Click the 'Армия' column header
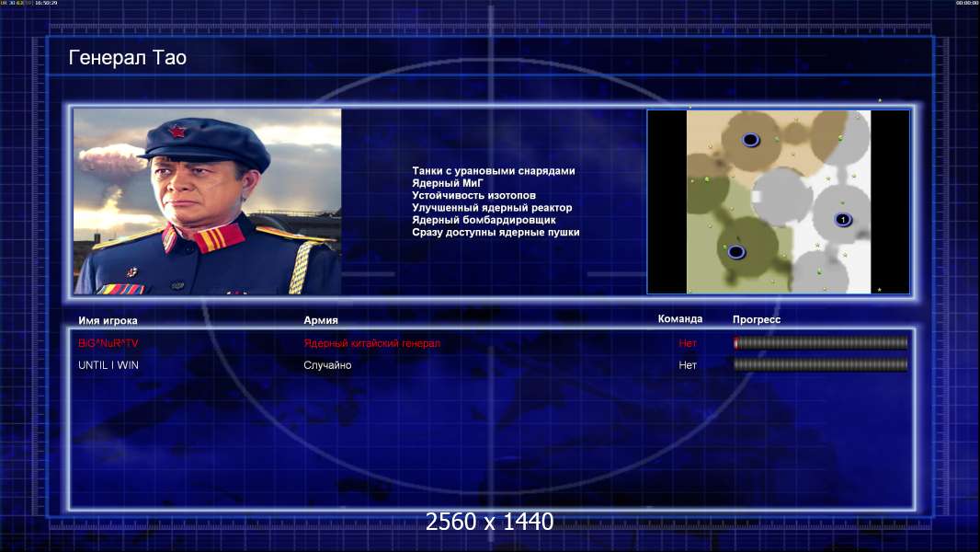Image resolution: width=980 pixels, height=552 pixels. pos(321,320)
